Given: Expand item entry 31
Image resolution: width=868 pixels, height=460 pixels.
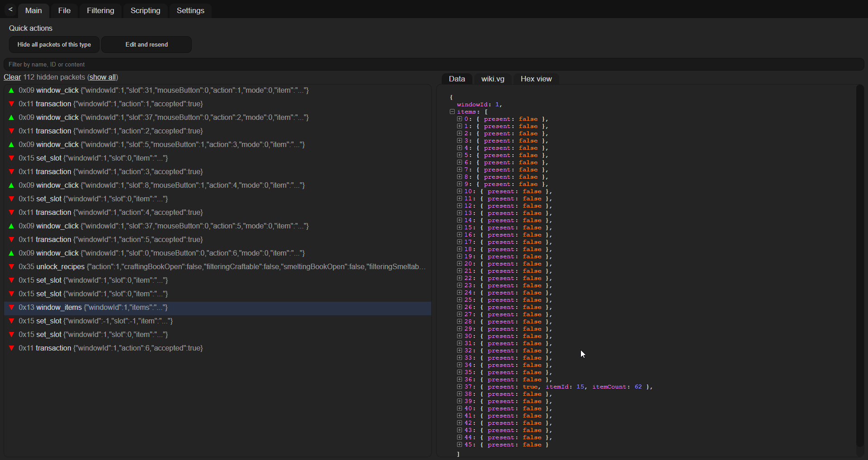Looking at the screenshot, I should point(459,343).
